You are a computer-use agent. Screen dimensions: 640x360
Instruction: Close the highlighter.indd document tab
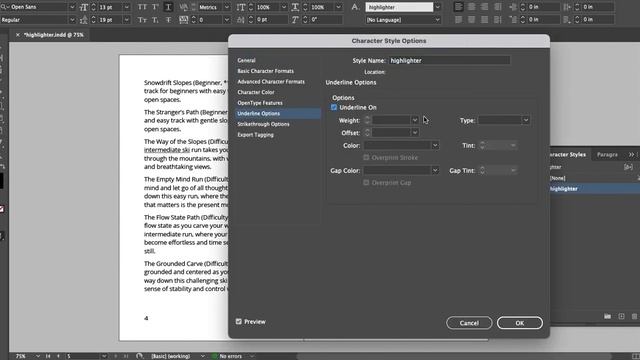click(x=18, y=35)
